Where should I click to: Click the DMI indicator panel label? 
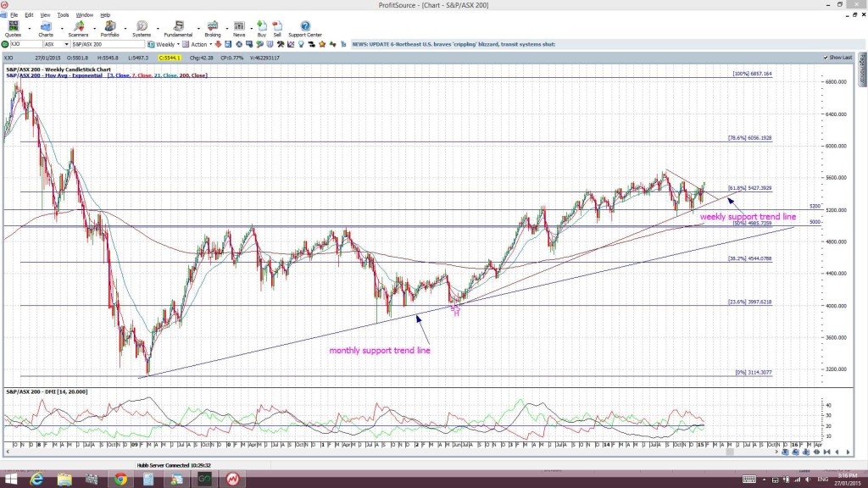tap(47, 391)
